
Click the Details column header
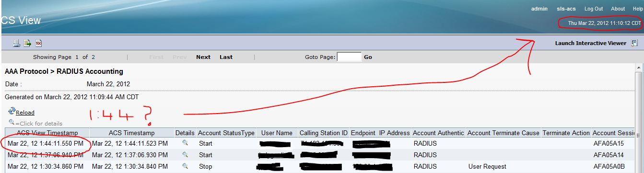coord(185,133)
